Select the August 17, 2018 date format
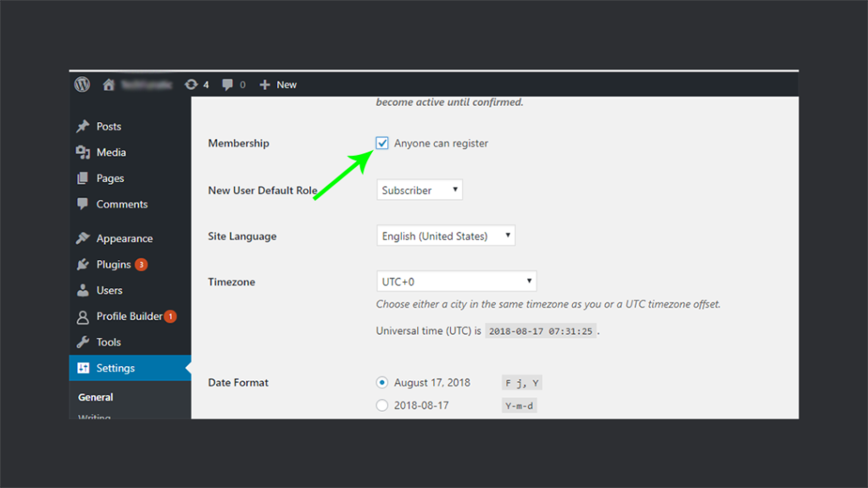The width and height of the screenshot is (868, 488). (381, 382)
